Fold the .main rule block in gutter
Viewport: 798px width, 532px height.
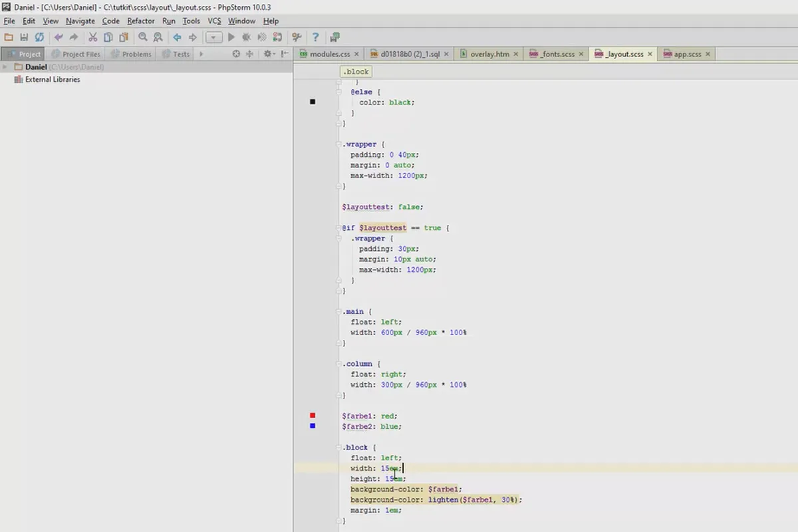(340, 311)
